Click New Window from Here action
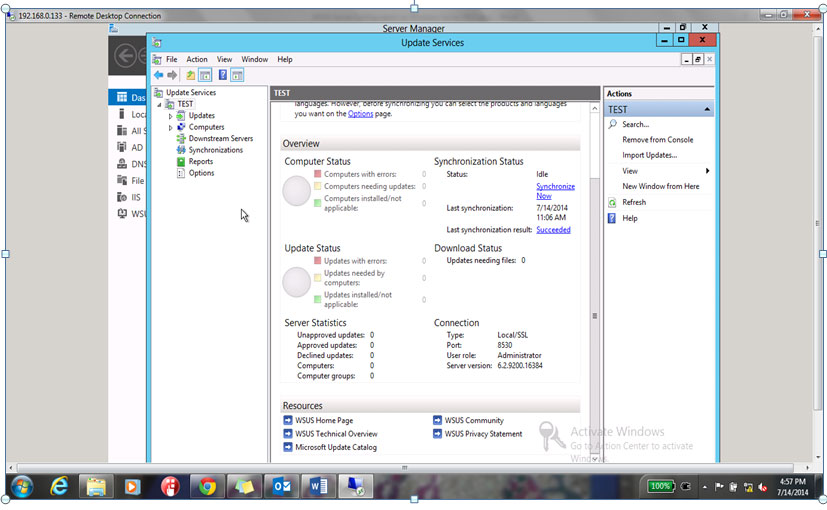Image resolution: width=827 pixels, height=510 pixels. (660, 186)
